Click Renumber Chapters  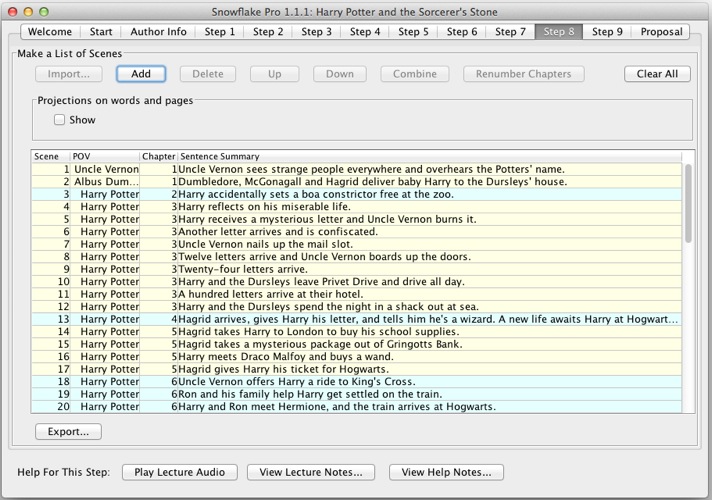[524, 74]
